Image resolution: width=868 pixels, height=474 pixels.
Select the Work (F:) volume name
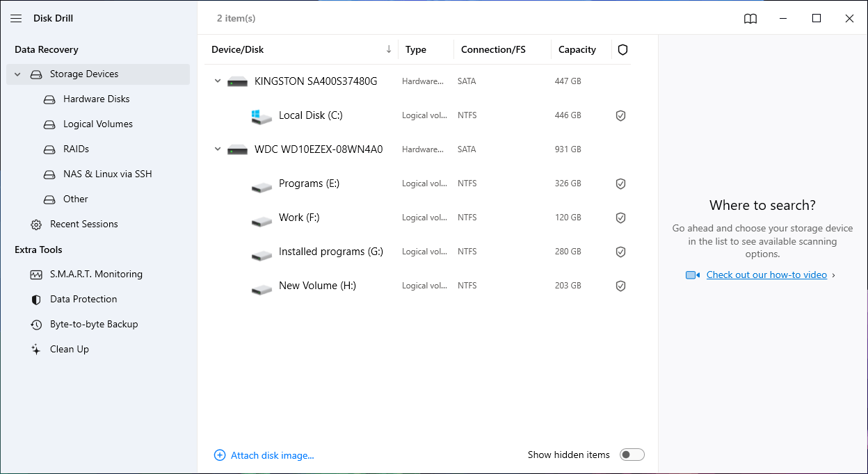pyautogui.click(x=299, y=217)
